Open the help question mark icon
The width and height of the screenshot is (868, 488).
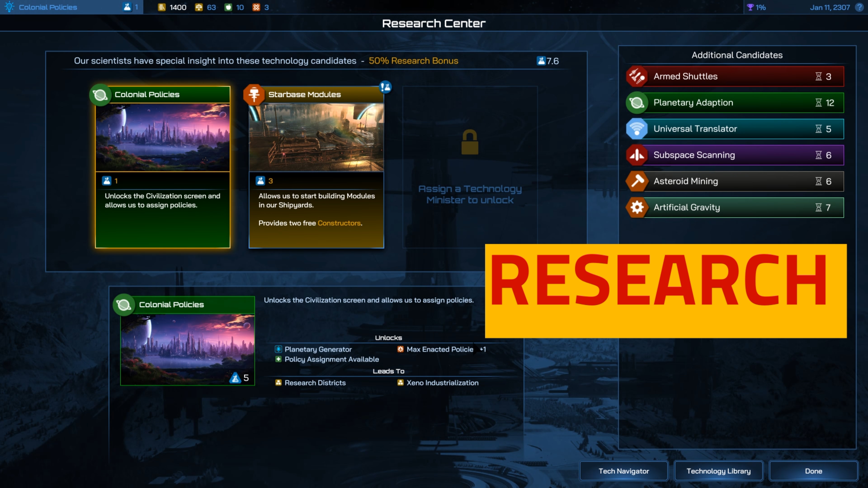(x=860, y=7)
